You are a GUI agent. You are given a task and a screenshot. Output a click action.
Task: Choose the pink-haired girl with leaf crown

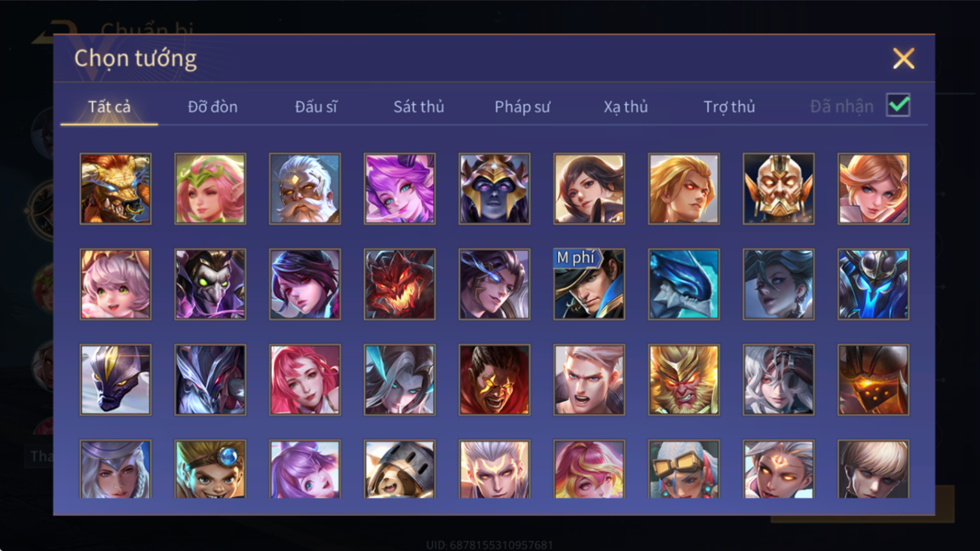coord(210,189)
